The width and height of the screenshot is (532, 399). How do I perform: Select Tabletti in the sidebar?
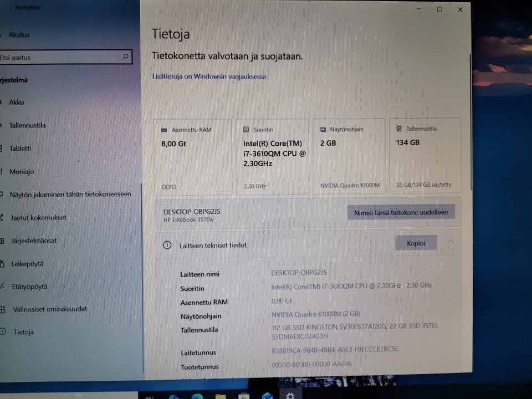20,149
